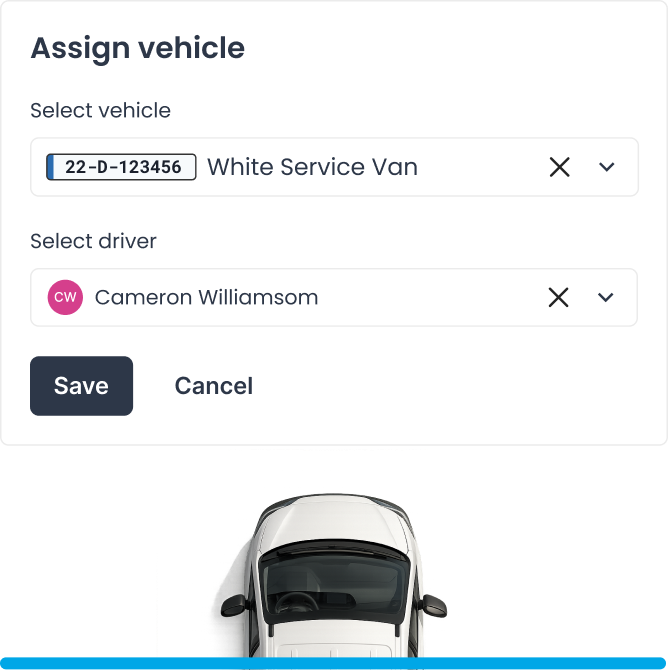Save the vehicle assignment

(81, 386)
